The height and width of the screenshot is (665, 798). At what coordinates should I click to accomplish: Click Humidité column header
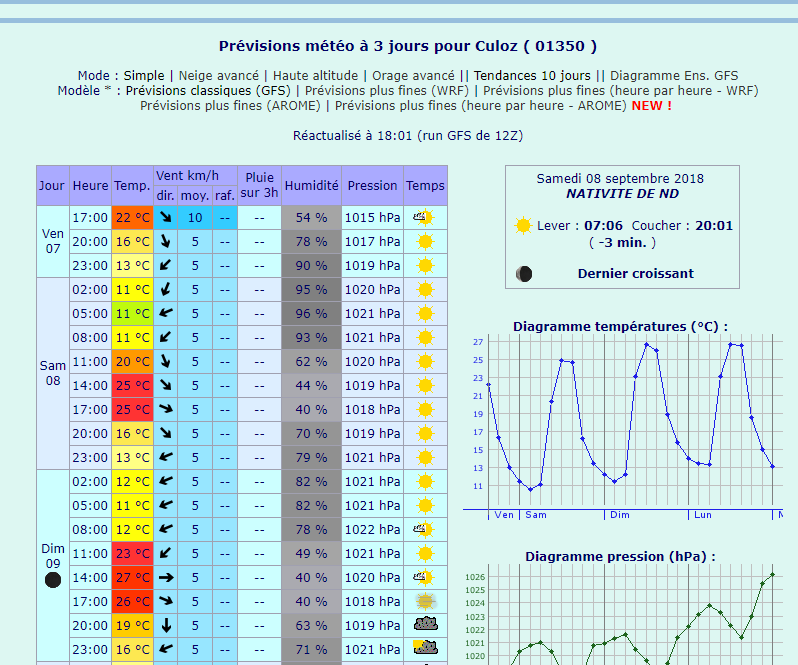311,185
